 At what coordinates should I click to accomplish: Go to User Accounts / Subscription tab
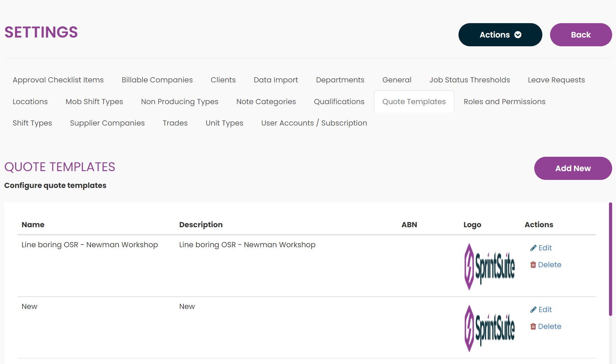click(x=314, y=123)
